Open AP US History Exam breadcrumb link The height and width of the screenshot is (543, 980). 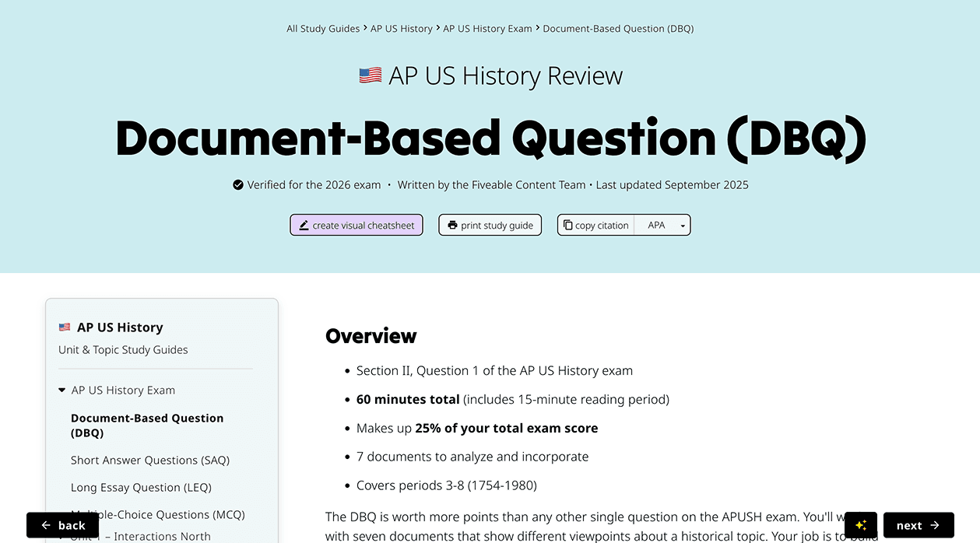pyautogui.click(x=487, y=29)
